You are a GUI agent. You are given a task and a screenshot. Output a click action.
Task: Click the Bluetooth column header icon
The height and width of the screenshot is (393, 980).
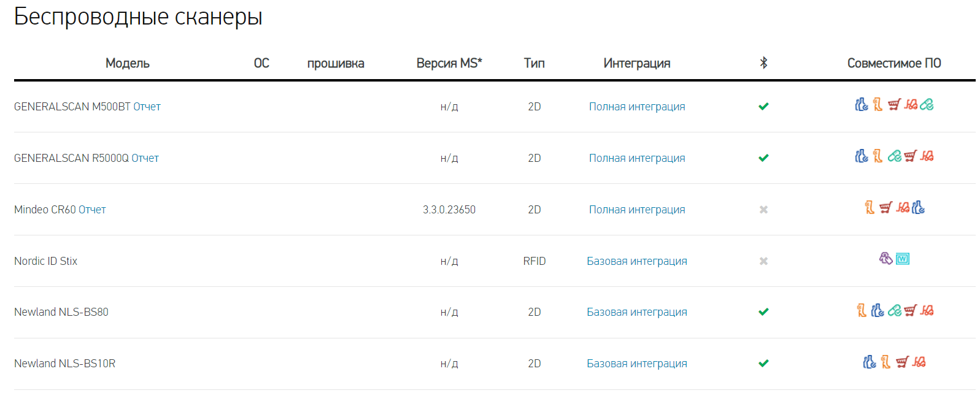[x=763, y=63]
